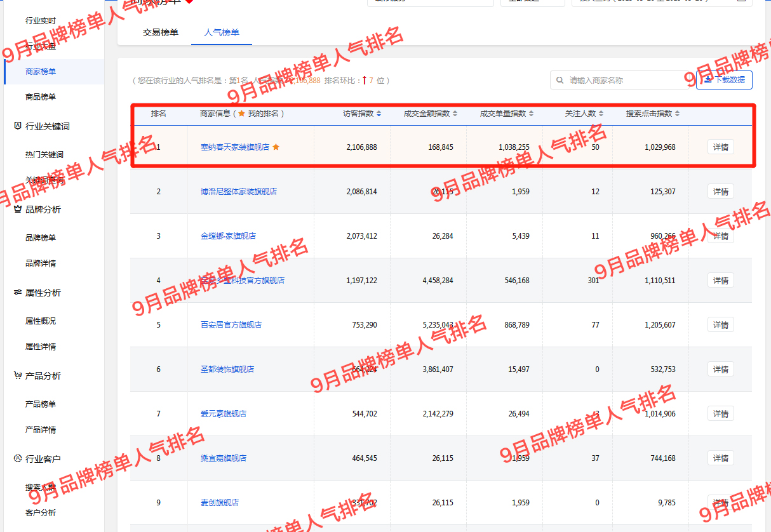Open 详情 for 百安居官方旗舰店
This screenshot has height=532, width=771.
coord(721,325)
